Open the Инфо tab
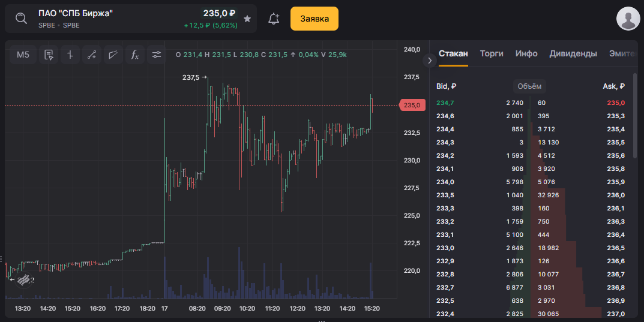Image resolution: width=644 pixels, height=322 pixels. (526, 53)
